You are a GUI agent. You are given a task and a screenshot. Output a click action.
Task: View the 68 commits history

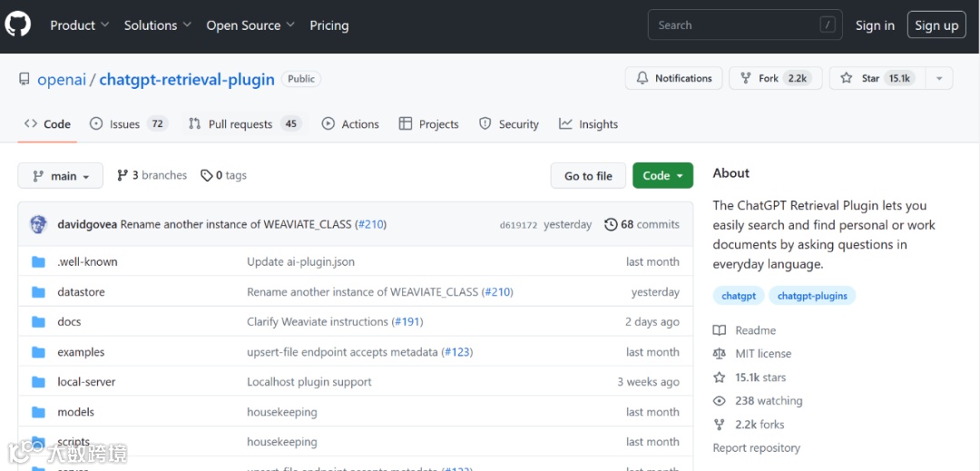pyautogui.click(x=642, y=224)
